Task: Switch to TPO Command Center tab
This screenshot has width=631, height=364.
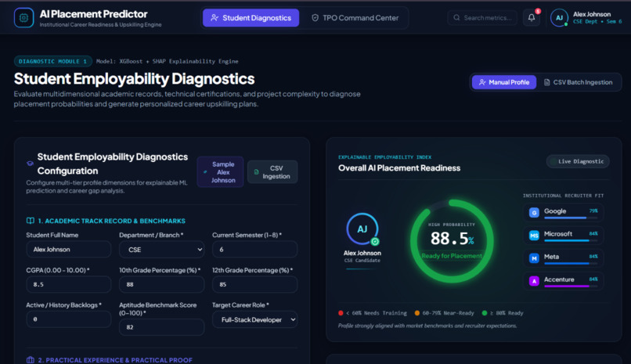Action: pyautogui.click(x=355, y=18)
